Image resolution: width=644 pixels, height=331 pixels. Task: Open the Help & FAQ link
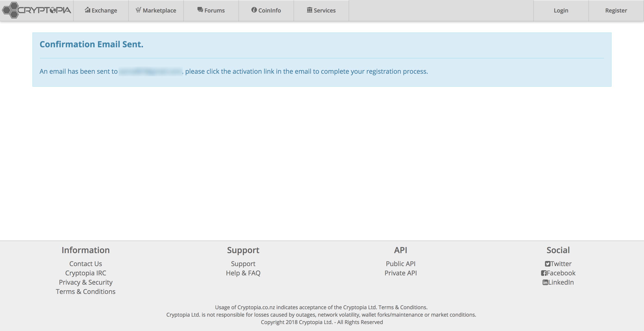pos(243,273)
